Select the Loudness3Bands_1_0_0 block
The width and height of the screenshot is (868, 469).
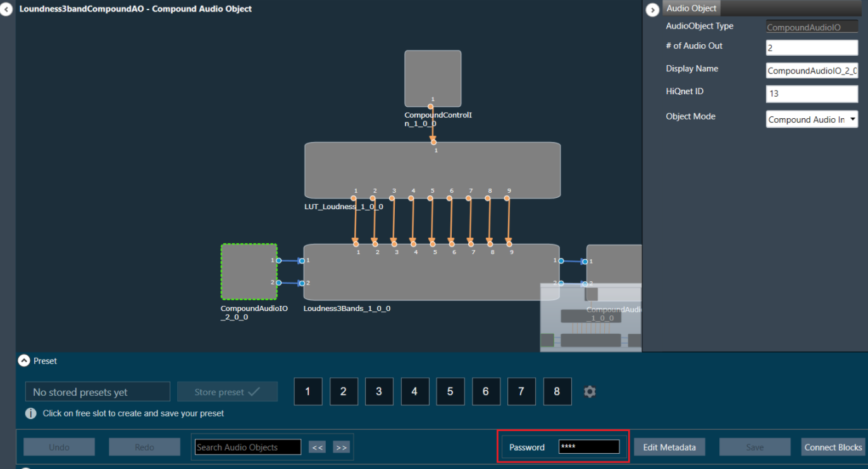tap(431, 272)
